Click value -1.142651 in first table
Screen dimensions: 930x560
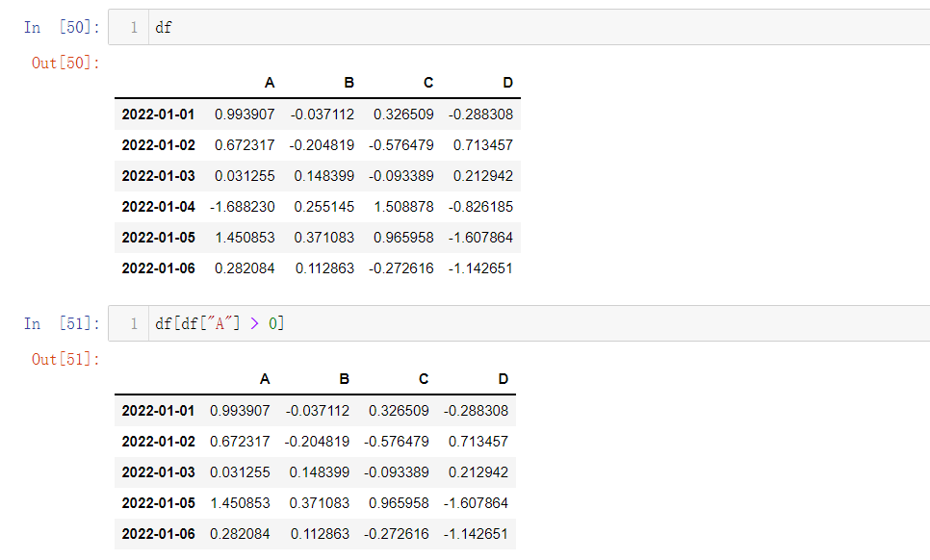coord(481,268)
